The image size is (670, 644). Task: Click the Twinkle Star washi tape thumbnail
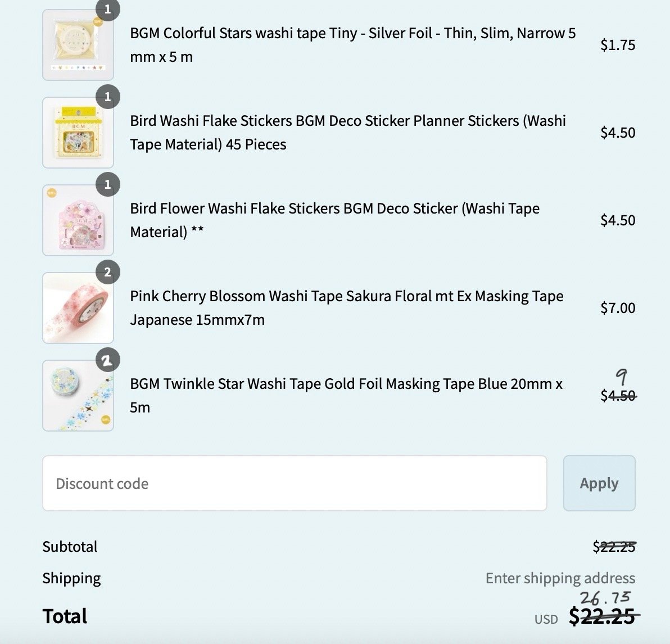pyautogui.click(x=78, y=396)
